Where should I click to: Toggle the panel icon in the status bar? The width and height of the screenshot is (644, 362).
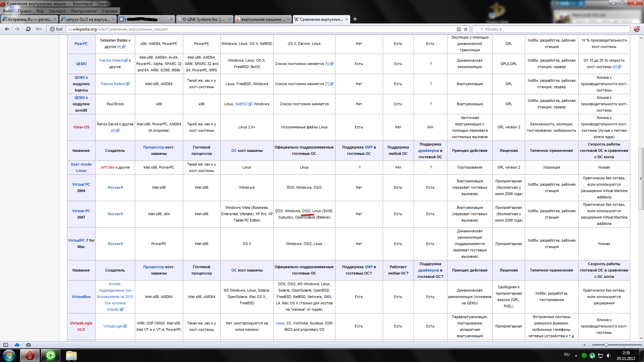coord(6,345)
